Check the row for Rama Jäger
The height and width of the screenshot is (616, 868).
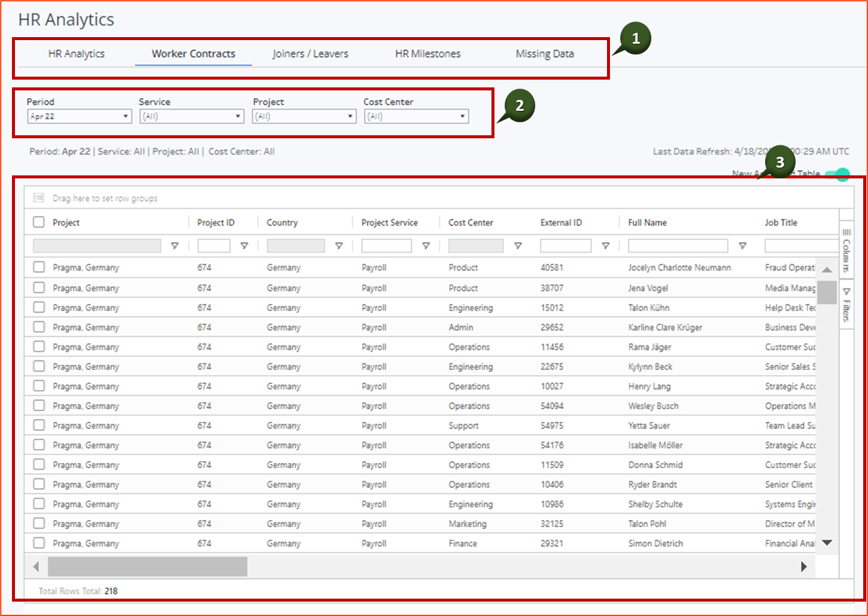click(x=39, y=347)
